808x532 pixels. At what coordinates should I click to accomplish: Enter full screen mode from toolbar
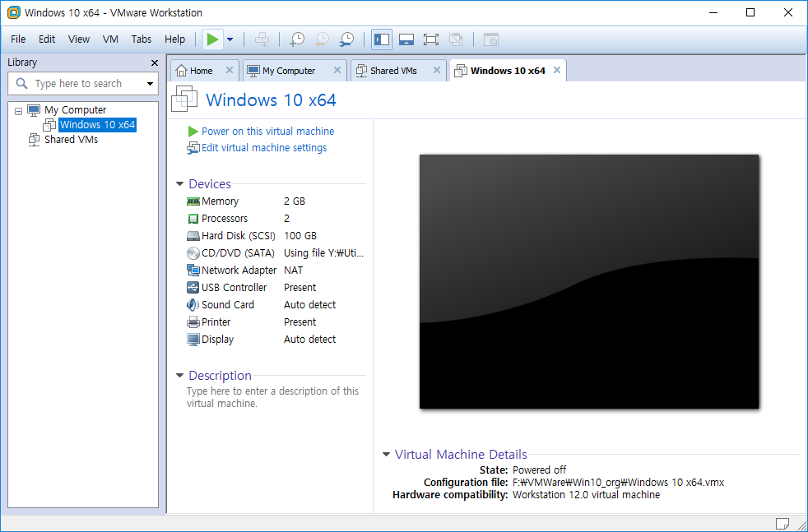click(431, 39)
